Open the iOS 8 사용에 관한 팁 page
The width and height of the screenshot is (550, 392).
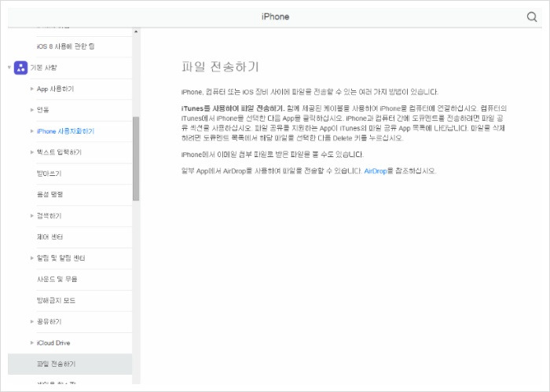point(65,46)
